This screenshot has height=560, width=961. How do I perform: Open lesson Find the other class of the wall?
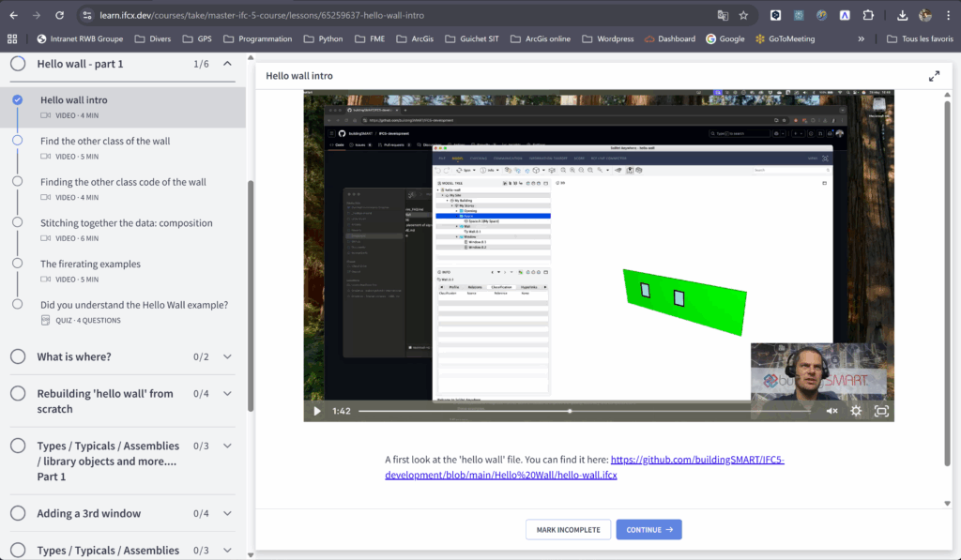click(105, 142)
